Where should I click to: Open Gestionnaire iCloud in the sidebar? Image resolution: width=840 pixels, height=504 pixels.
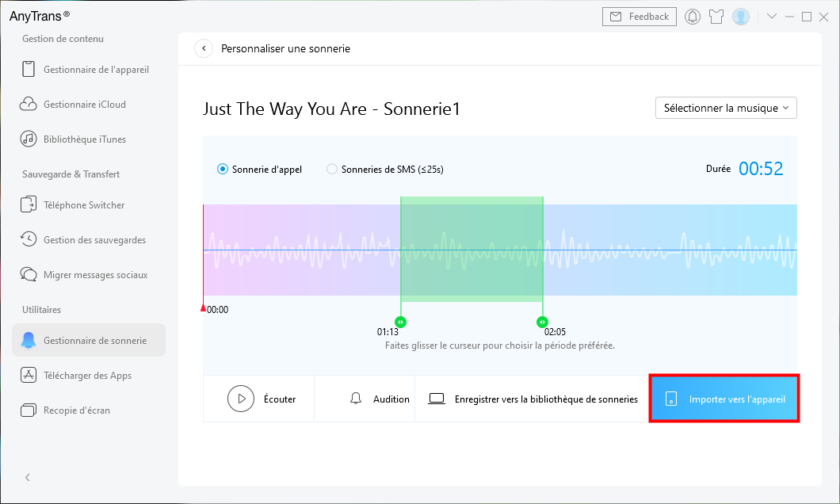pyautogui.click(x=84, y=104)
